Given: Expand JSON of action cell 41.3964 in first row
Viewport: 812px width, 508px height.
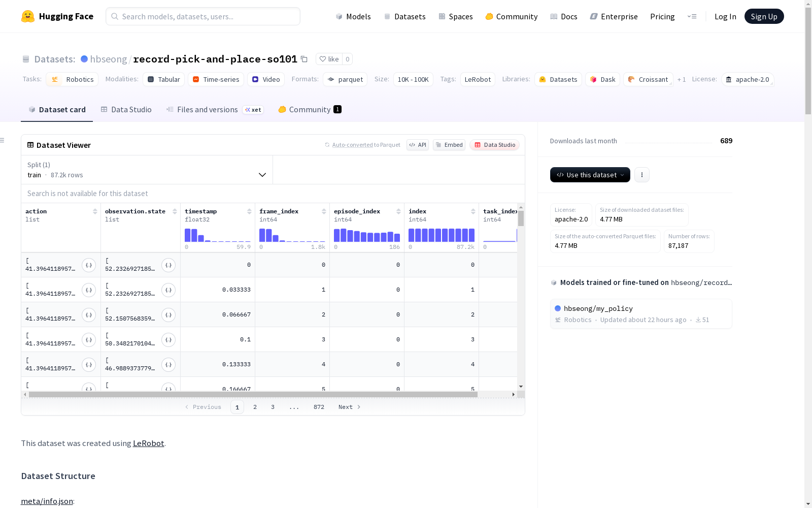Looking at the screenshot, I should [x=89, y=265].
